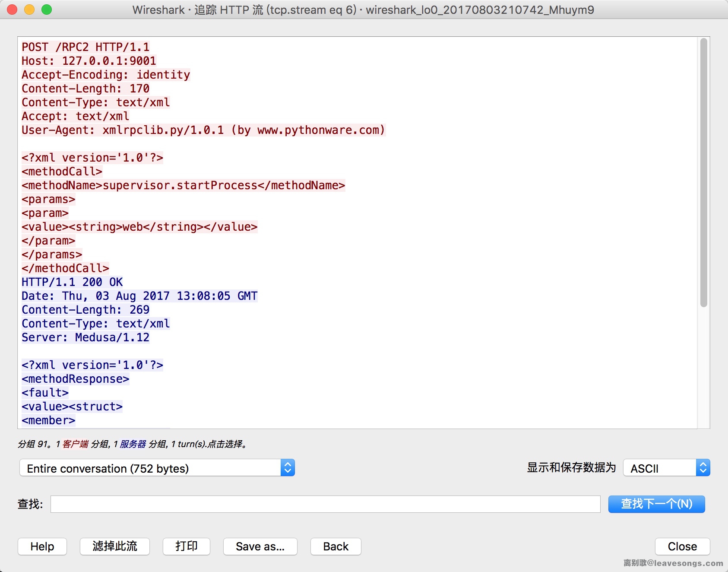Click the red window close icon
This screenshot has height=572, width=728.
[x=13, y=10]
